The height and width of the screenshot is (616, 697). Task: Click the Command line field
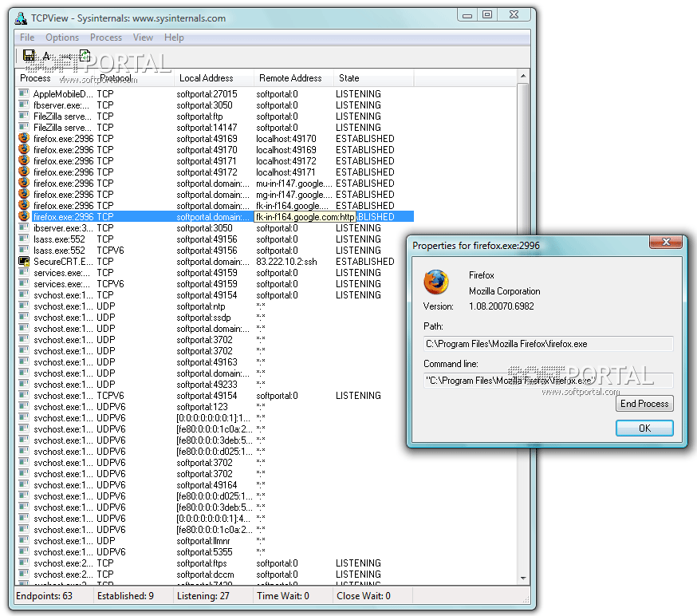(548, 381)
